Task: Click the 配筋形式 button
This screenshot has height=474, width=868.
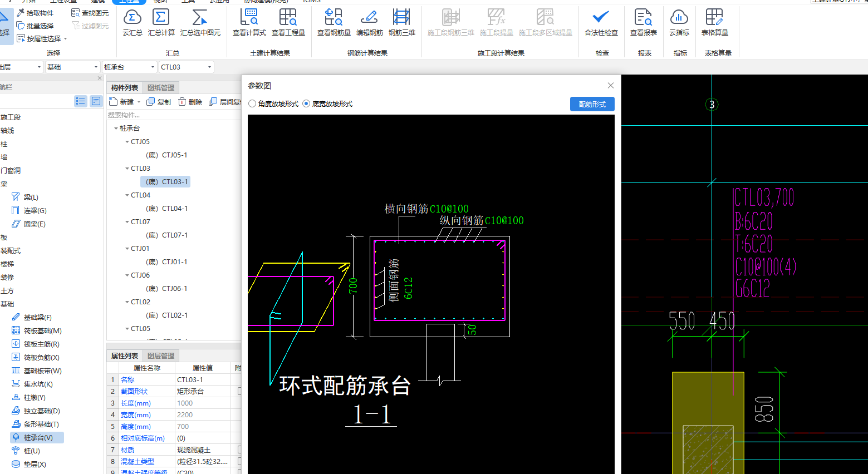Action: tap(592, 104)
